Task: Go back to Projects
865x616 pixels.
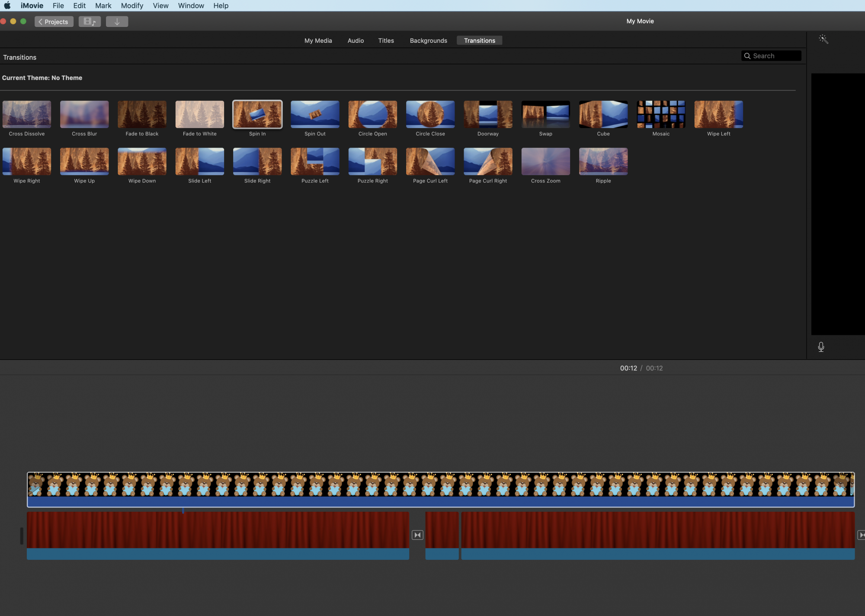Action: click(54, 22)
